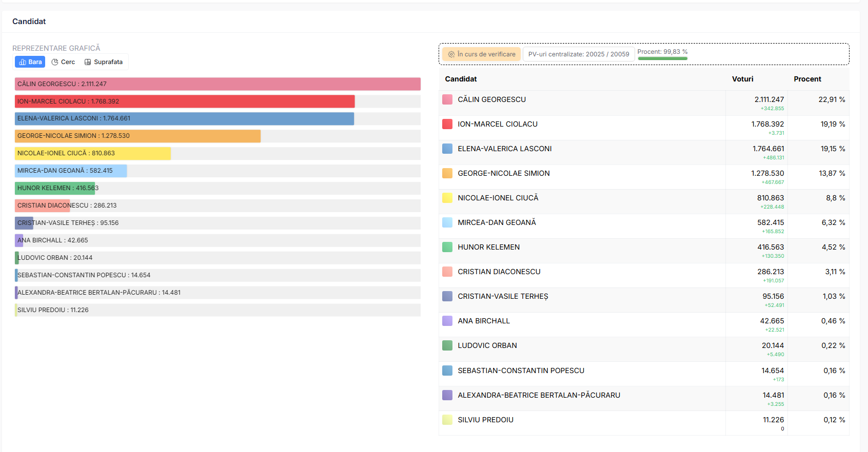This screenshot has width=868, height=452.
Task: Click George-Nicolae Simion's orange color swatch
Action: (x=447, y=173)
